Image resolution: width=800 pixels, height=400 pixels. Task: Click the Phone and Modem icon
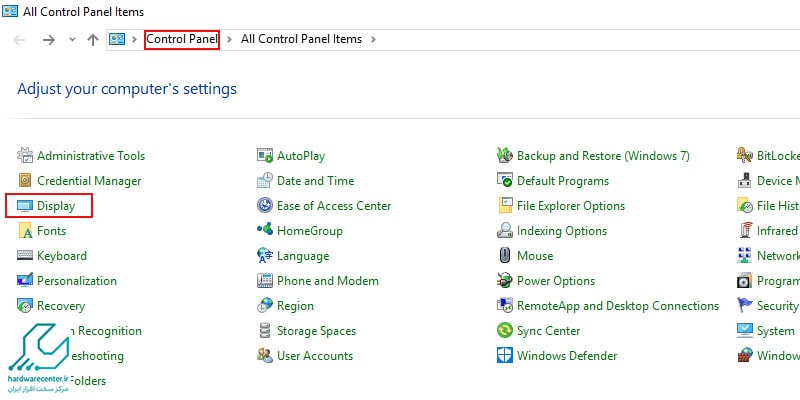click(265, 281)
